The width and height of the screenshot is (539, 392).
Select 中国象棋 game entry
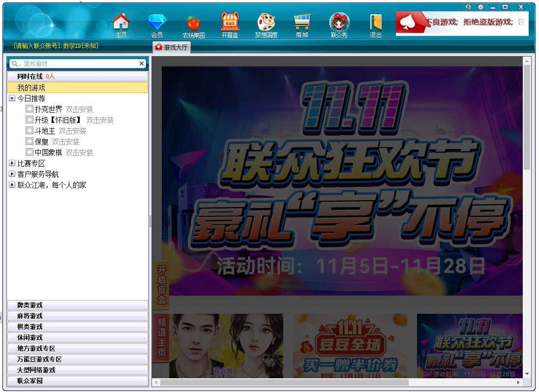[x=49, y=152]
